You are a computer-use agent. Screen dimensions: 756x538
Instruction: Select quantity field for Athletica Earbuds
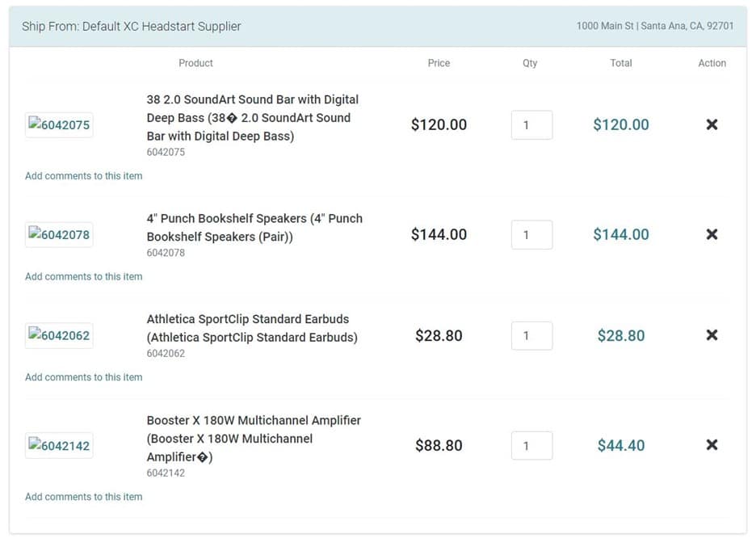(x=531, y=335)
